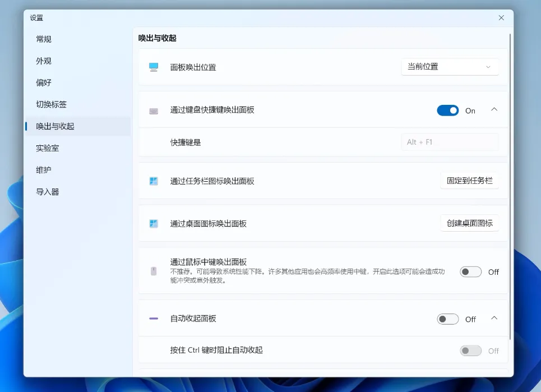Toggle 按住 Ctrl 键时阻止自动收起 switch
The height and width of the screenshot is (392, 541).
click(470, 351)
